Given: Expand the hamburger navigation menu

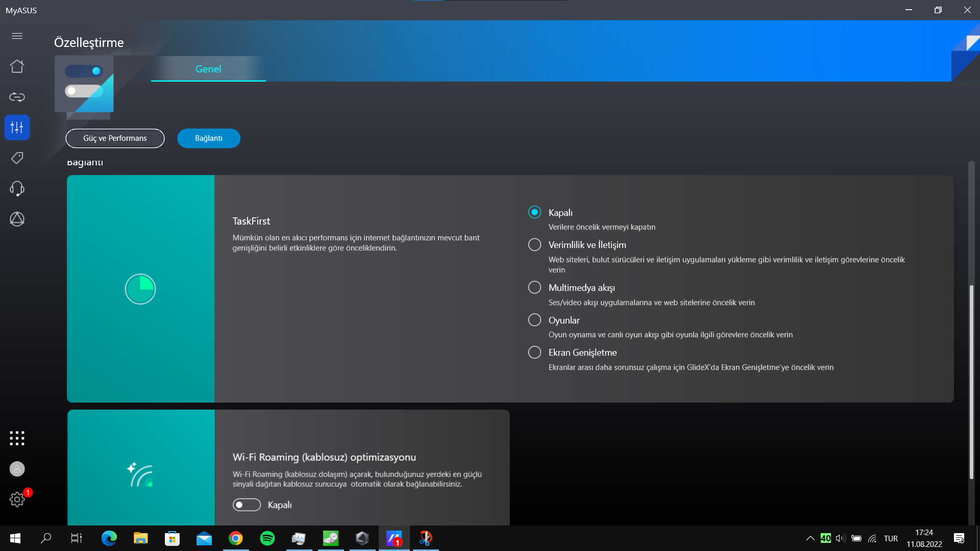Looking at the screenshot, I should point(17,36).
